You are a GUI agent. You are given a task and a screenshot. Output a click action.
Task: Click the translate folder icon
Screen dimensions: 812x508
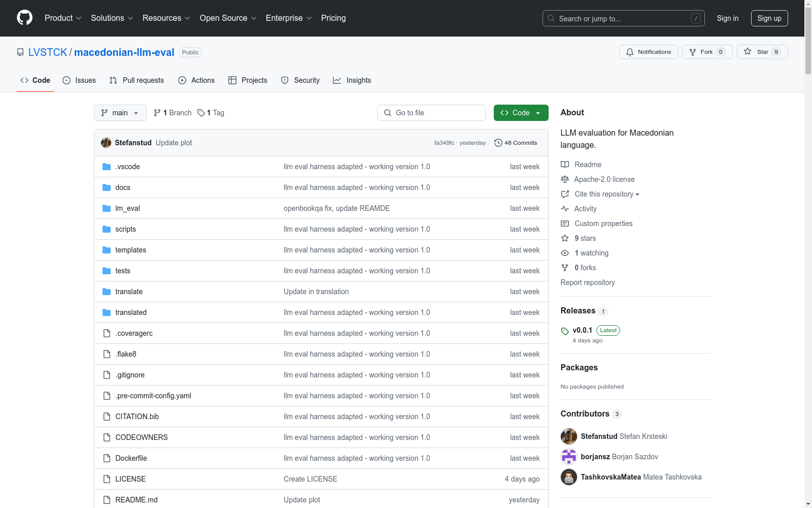tap(107, 292)
